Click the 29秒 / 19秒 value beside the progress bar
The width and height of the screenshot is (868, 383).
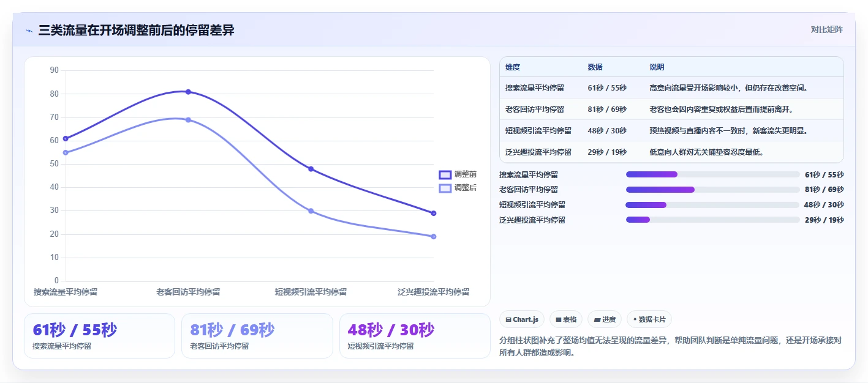[x=824, y=220]
